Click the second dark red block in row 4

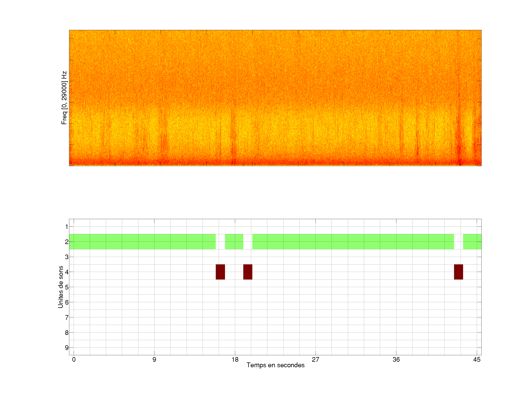(x=248, y=272)
